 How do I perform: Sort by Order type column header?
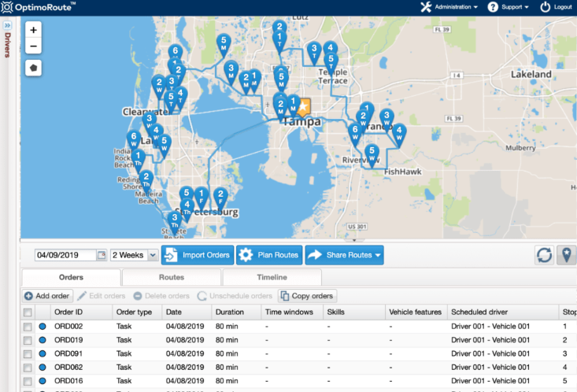click(137, 312)
